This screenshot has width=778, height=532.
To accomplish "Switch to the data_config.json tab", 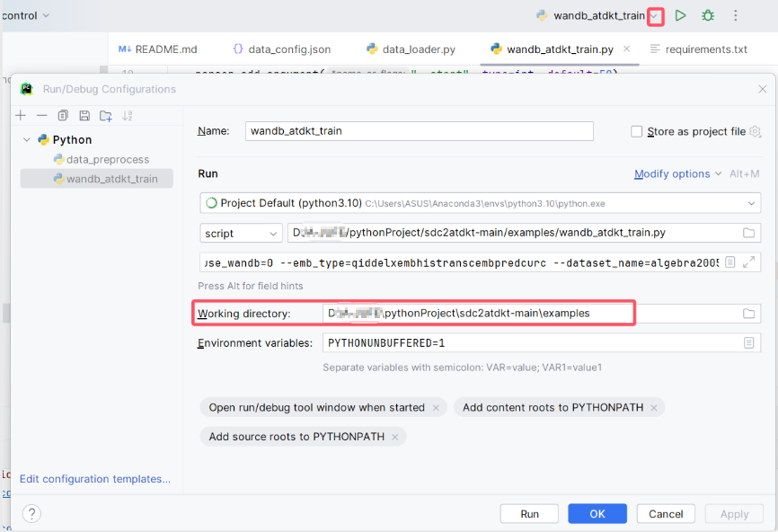I will (282, 49).
